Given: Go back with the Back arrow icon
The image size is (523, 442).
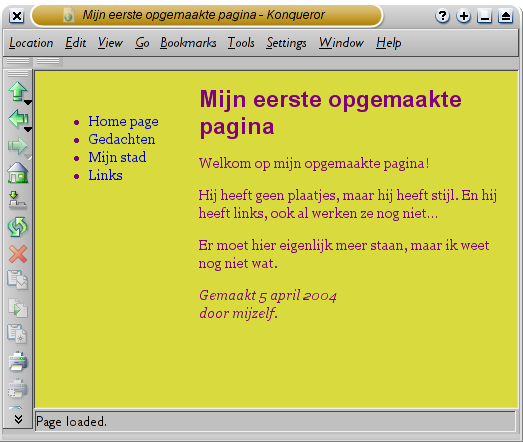Looking at the screenshot, I should [x=17, y=118].
